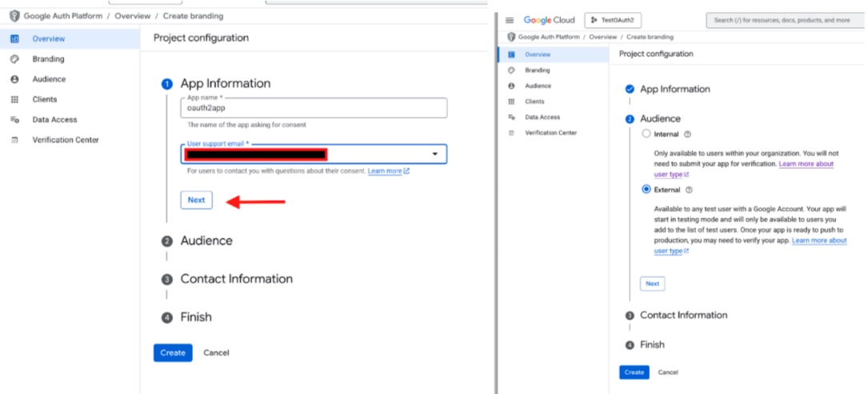Click the Clients grid icon in right window
Viewport: 868px width, 394px height.
point(511,102)
